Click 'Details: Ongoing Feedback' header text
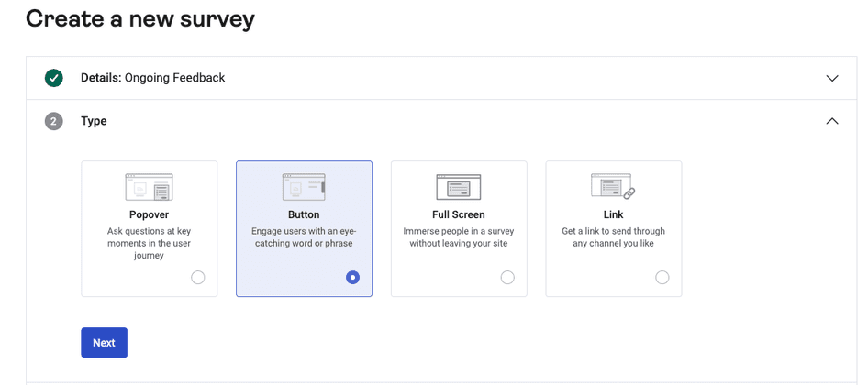This screenshot has height=385, width=868. pos(153,78)
